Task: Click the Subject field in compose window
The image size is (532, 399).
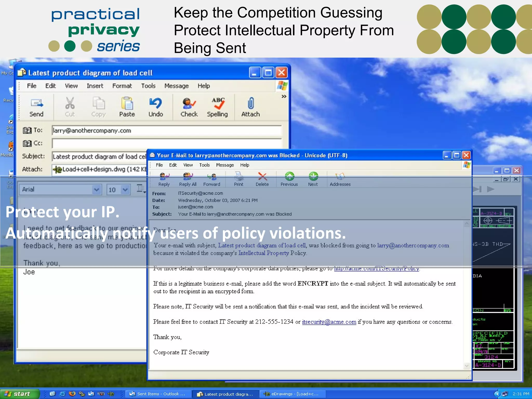Action: click(99, 156)
